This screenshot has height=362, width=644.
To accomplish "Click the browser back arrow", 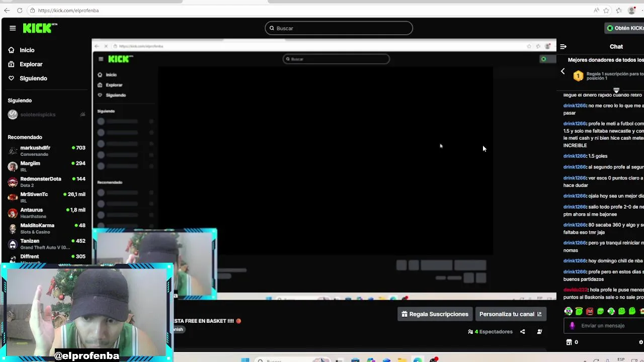I will click(x=7, y=10).
